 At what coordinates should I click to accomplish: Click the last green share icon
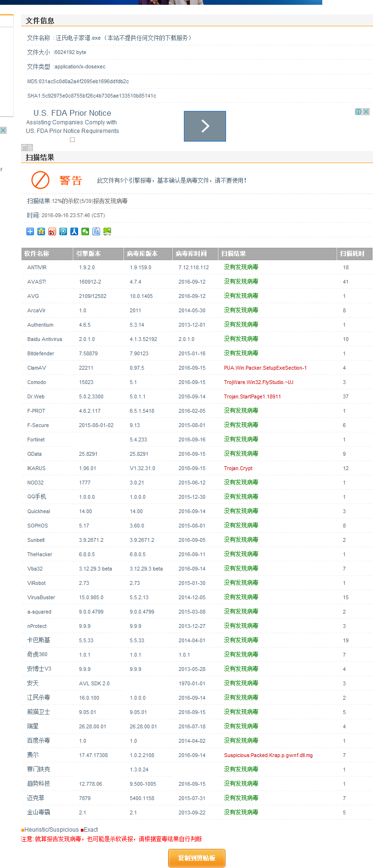tap(107, 231)
